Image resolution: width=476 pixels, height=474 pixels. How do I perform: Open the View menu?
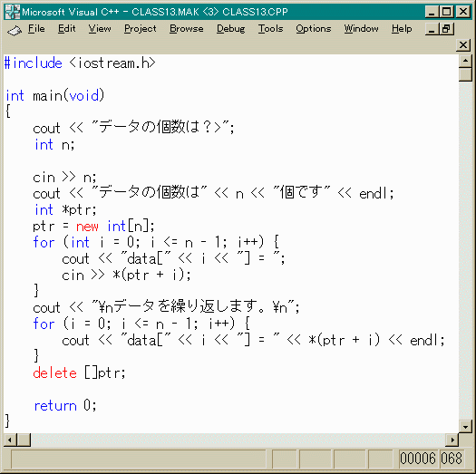(x=100, y=29)
